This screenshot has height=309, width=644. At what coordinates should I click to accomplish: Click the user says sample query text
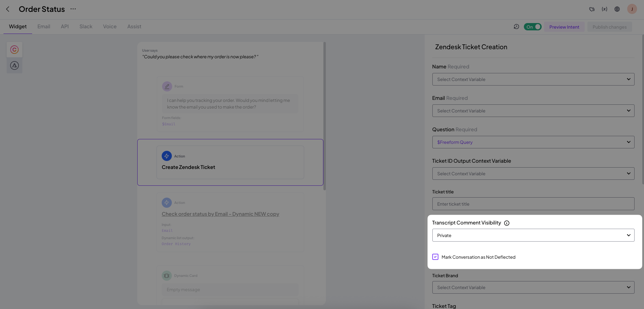coord(200,57)
